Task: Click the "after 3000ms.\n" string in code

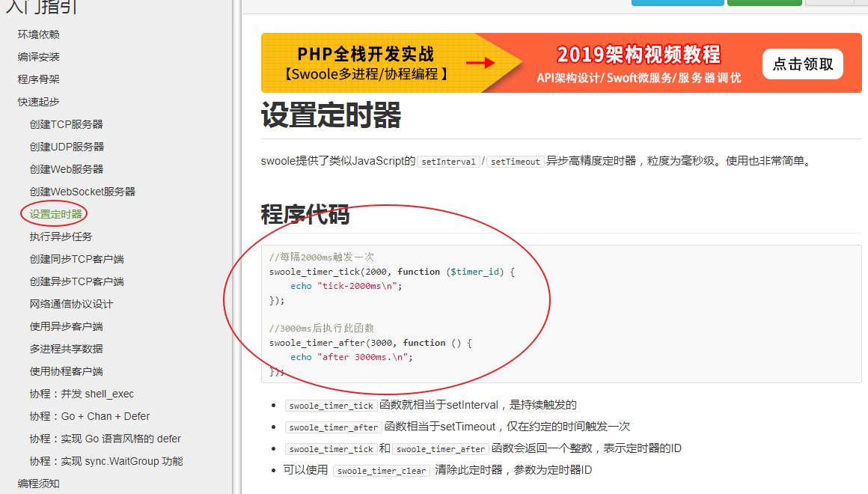Action: [363, 357]
